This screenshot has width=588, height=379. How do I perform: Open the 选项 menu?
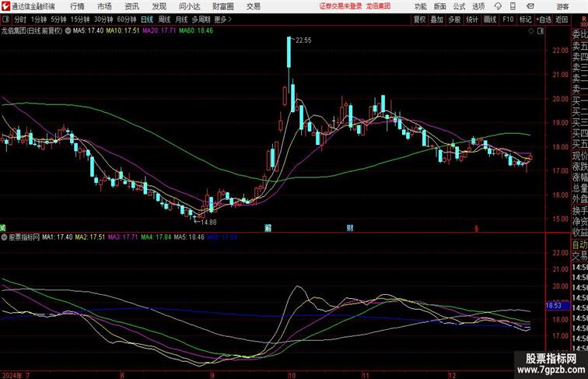pyautogui.click(x=478, y=6)
